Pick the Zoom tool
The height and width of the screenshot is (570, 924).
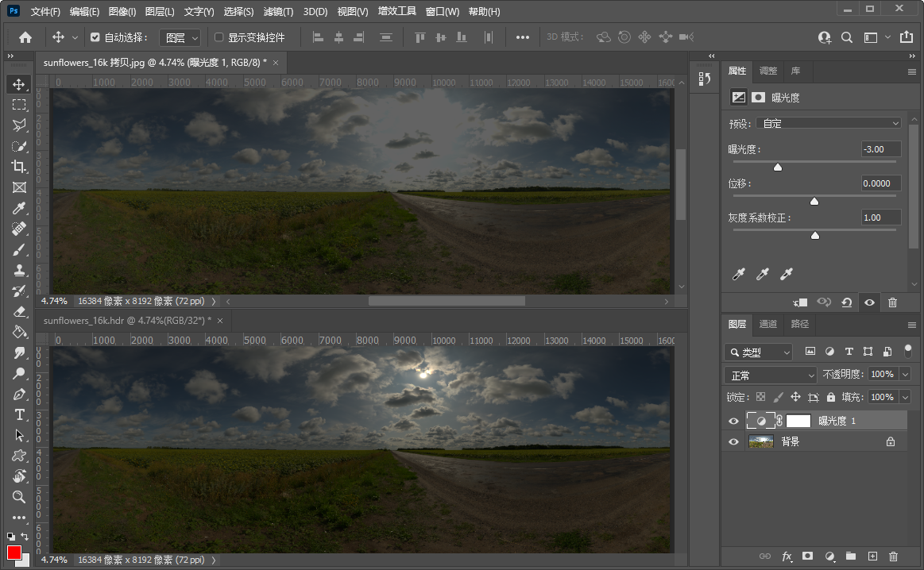tap(19, 497)
